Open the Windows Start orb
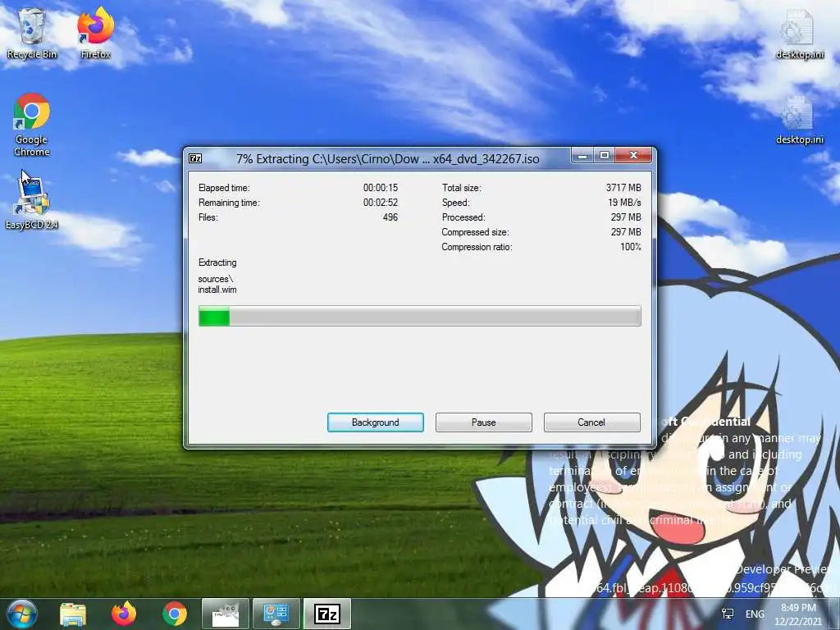The image size is (840, 630). [21, 614]
